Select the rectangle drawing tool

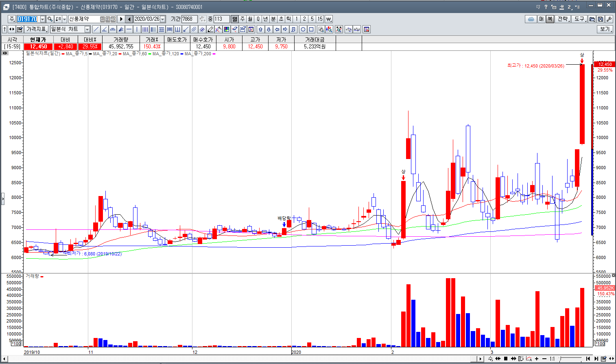tap(311, 29)
